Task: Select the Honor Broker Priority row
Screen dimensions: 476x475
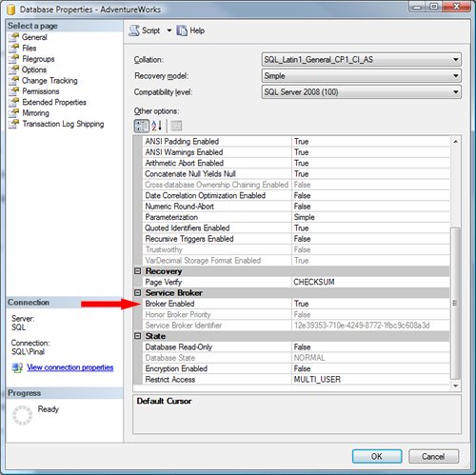Action: pos(296,315)
